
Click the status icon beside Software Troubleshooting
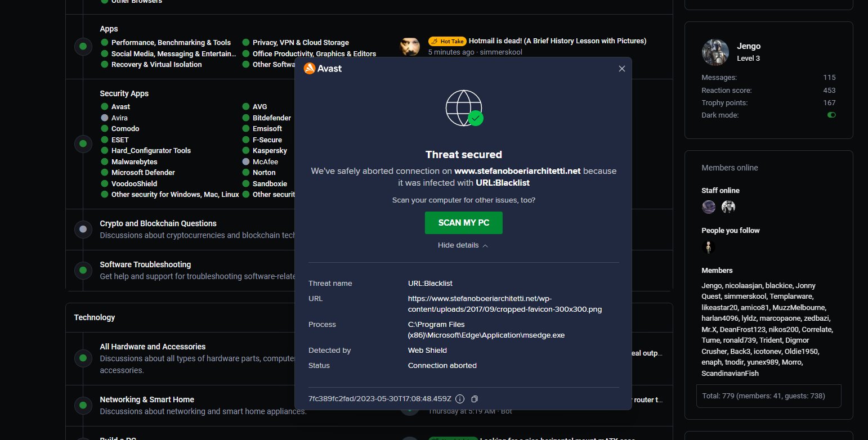(83, 270)
